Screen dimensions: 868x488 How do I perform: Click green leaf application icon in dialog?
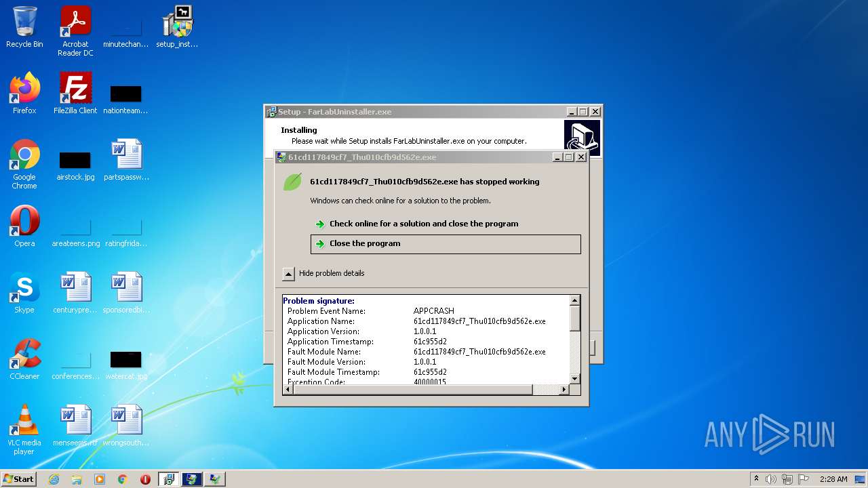pos(292,182)
